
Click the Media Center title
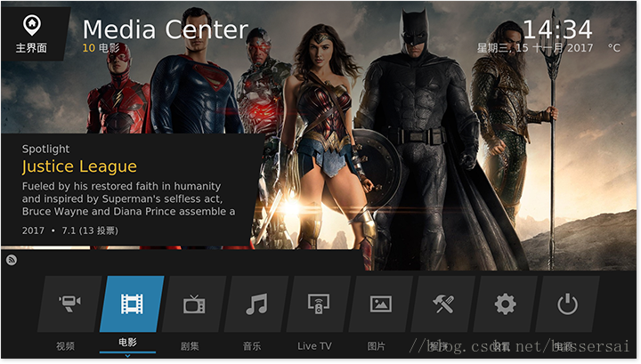(166, 30)
